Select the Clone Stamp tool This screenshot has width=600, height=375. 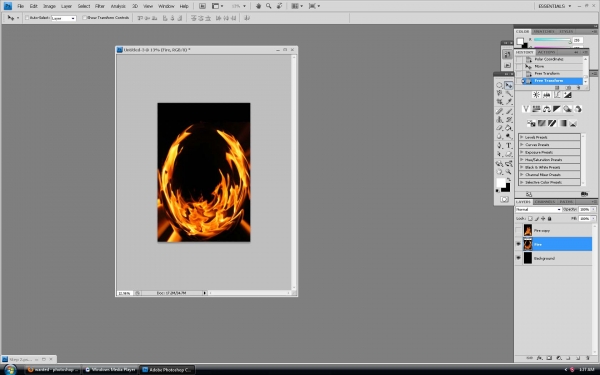499,120
